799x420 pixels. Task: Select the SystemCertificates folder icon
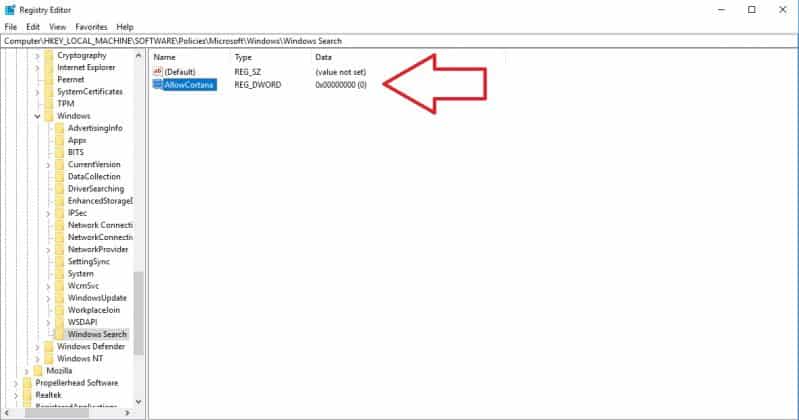[48, 92]
